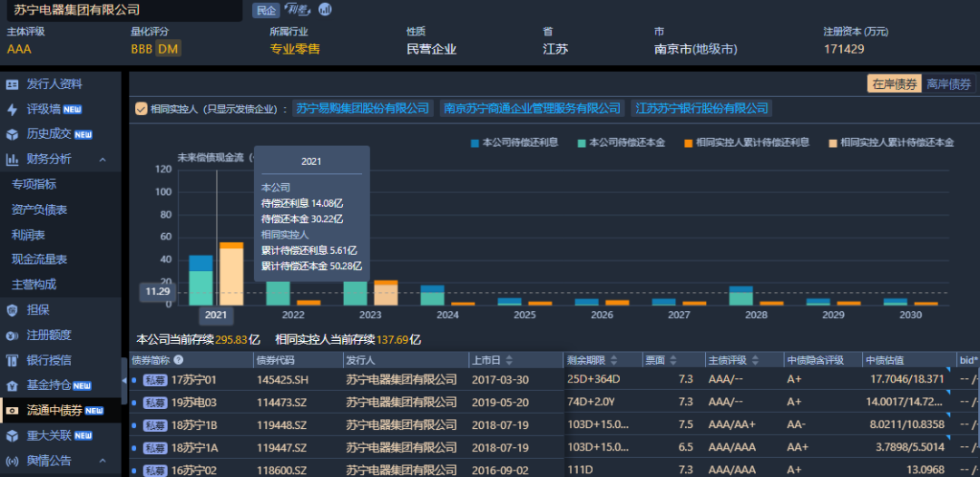Open 资产负债表 in the sidebar menu
980x477 pixels.
coord(39,209)
